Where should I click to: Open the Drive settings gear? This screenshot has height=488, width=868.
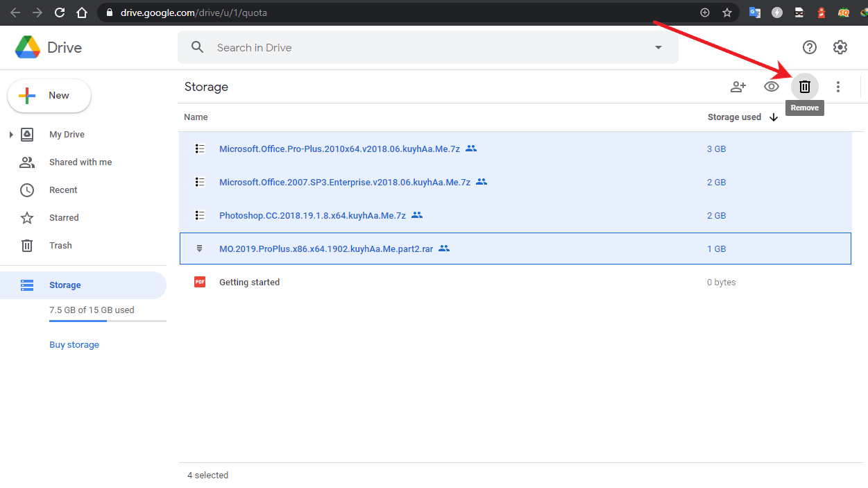coord(840,47)
